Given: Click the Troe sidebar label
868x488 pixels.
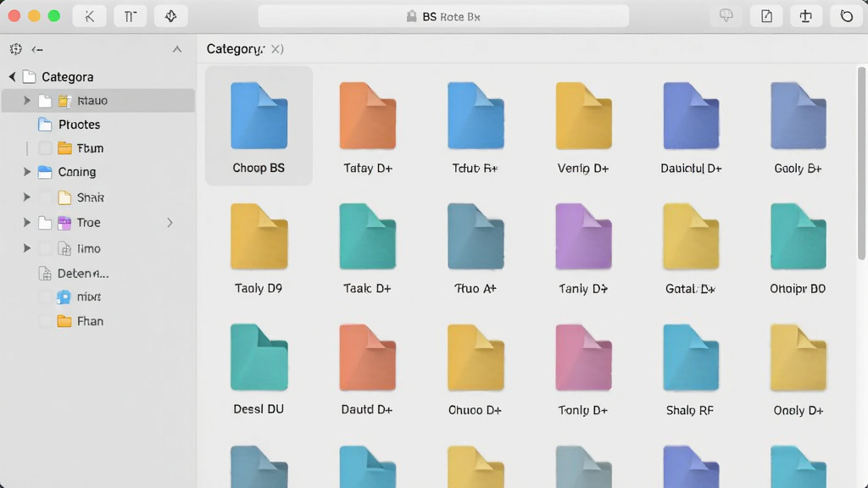Looking at the screenshot, I should (x=88, y=223).
